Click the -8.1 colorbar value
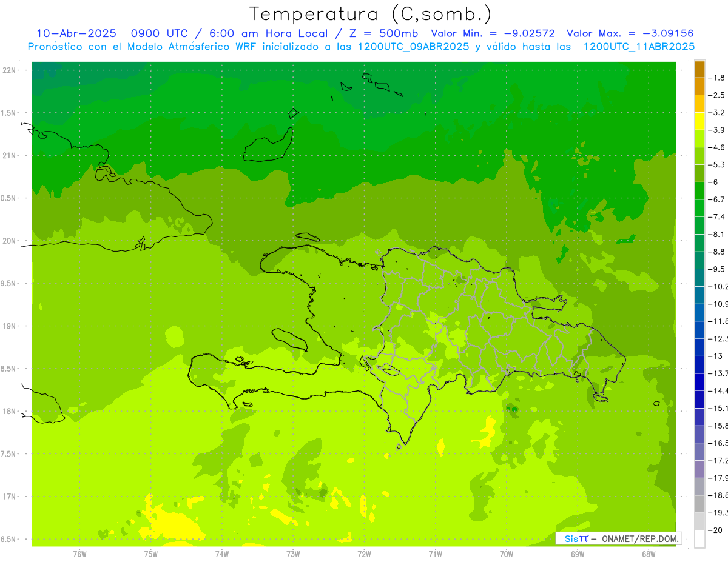This screenshot has height=562, width=728. pyautogui.click(x=717, y=234)
